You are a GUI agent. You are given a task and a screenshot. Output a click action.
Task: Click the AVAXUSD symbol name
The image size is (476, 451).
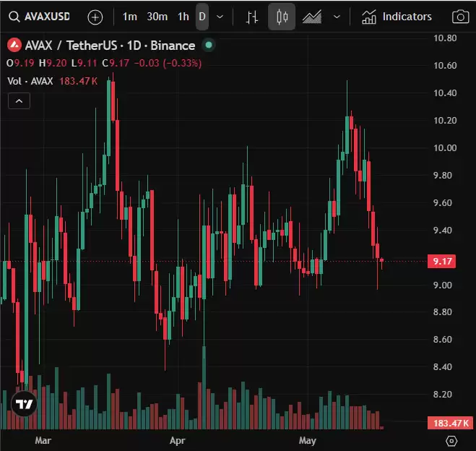[47, 17]
